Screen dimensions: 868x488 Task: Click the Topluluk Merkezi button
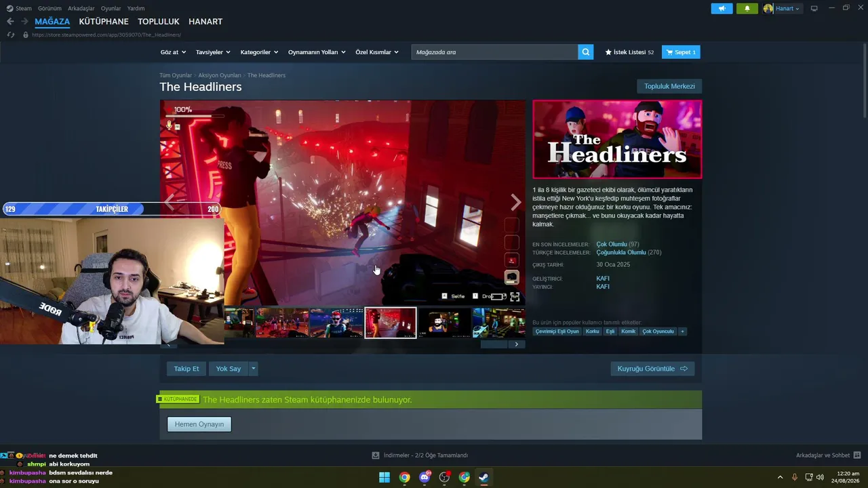tap(669, 86)
